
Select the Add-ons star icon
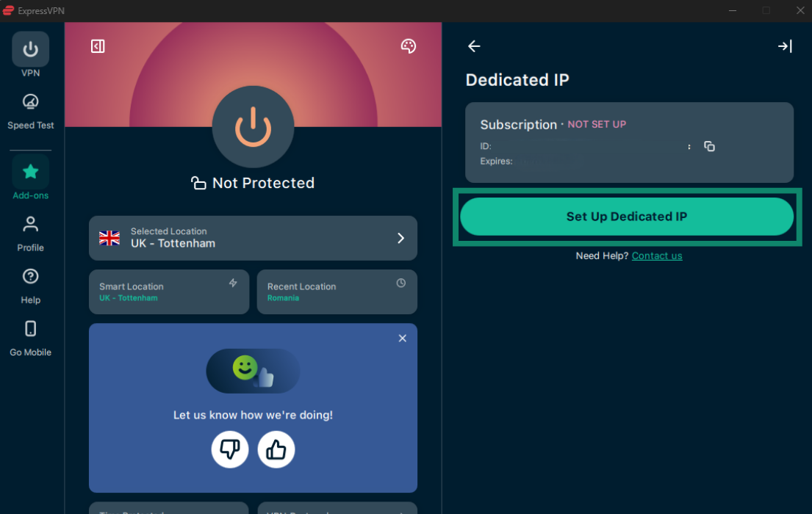tap(30, 172)
